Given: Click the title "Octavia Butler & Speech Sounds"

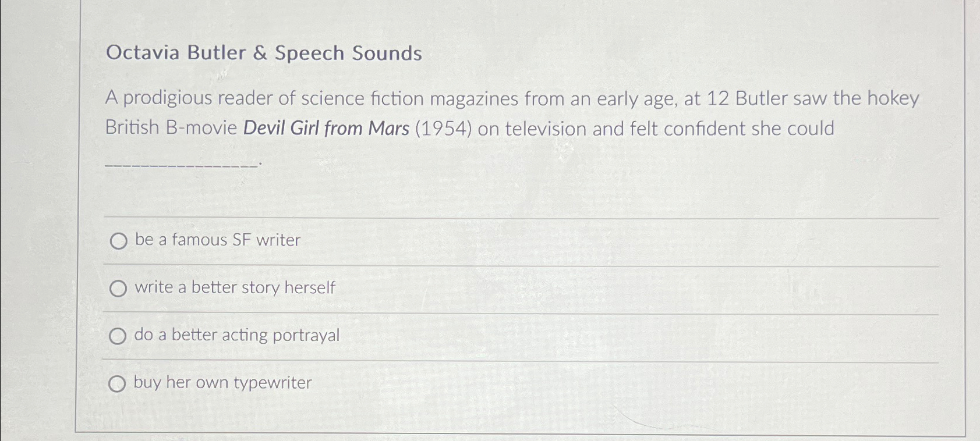Looking at the screenshot, I should point(263,54).
